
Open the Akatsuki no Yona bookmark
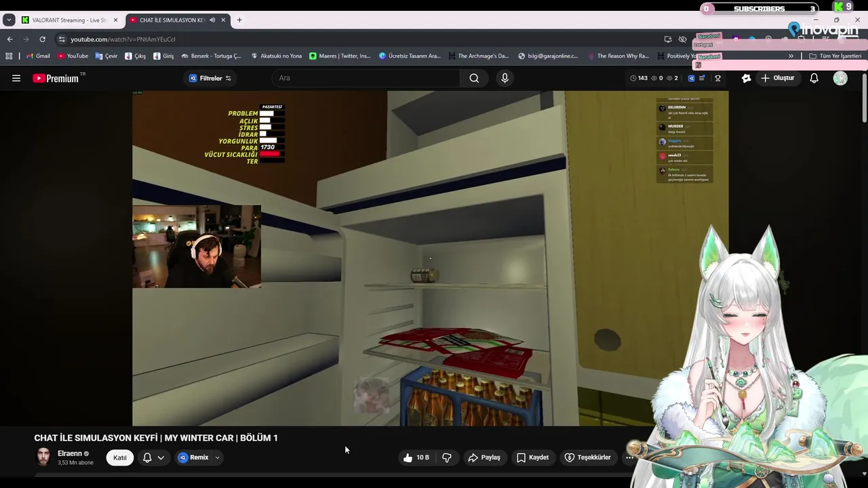click(x=276, y=56)
